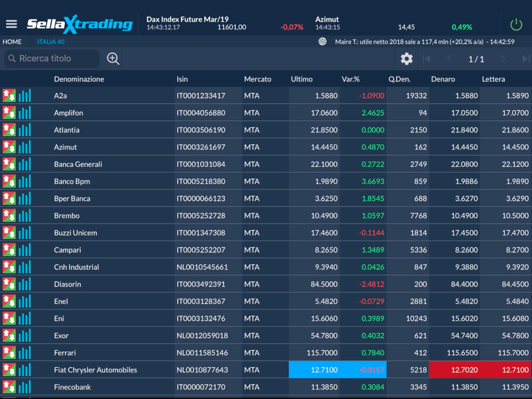Go to next page arrow

coord(503,59)
